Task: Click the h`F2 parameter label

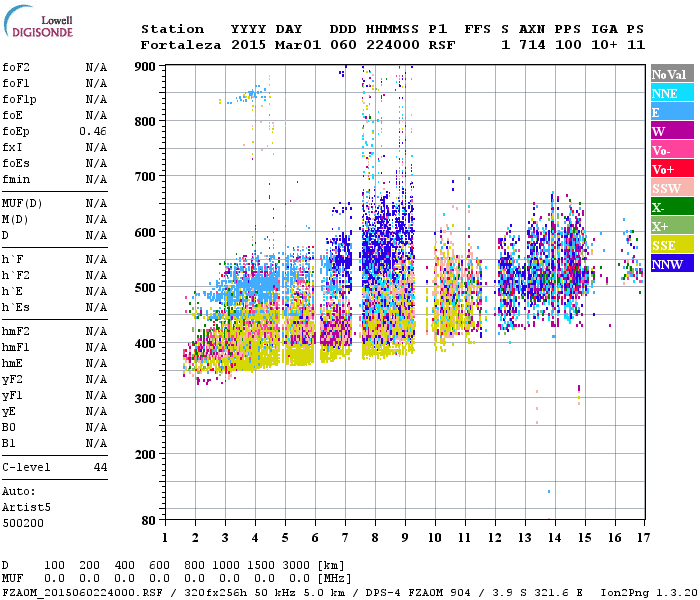Action: 16,275
